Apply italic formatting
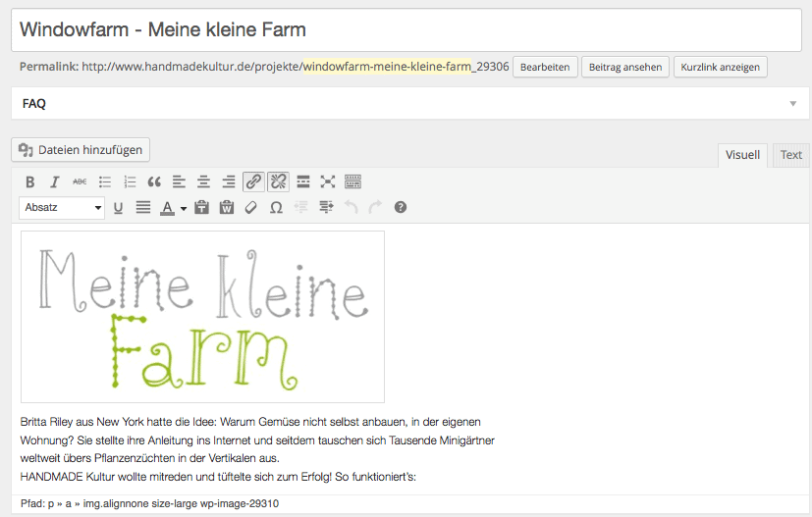812x517 pixels. 55,181
